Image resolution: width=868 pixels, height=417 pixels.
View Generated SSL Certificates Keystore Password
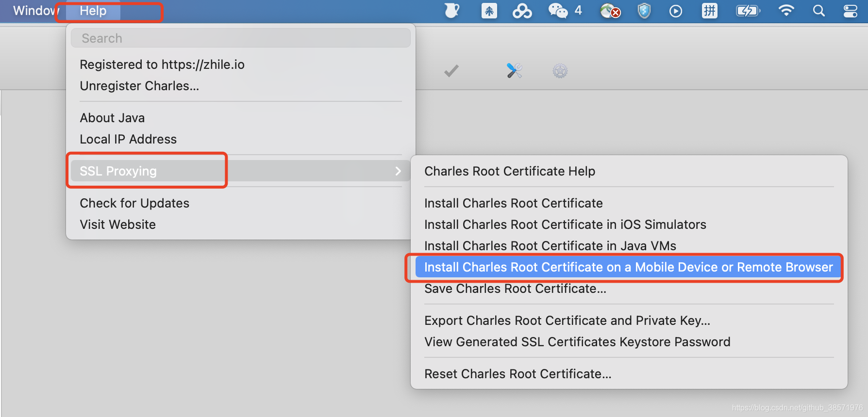pyautogui.click(x=577, y=342)
